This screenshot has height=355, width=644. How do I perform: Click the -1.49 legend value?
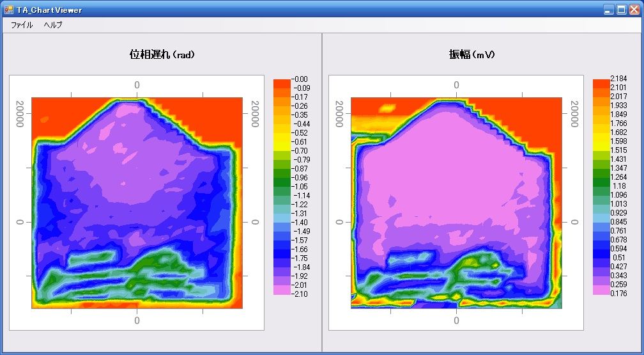point(302,231)
